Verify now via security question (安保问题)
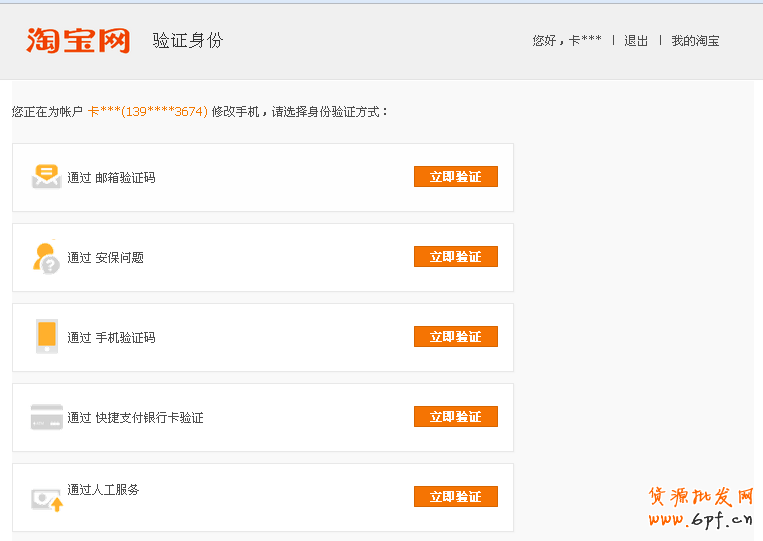Image resolution: width=763 pixels, height=541 pixels. (455, 257)
